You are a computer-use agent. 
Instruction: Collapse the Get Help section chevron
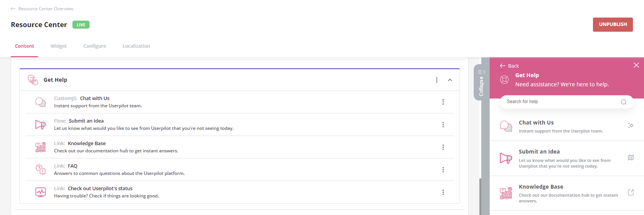[x=450, y=80]
